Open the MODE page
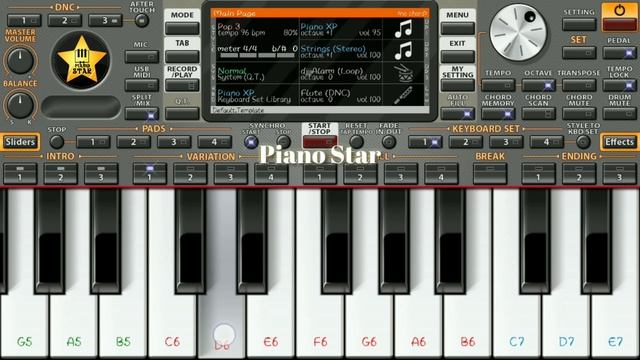Screen dimensions: 640x360 pyautogui.click(x=182, y=28)
